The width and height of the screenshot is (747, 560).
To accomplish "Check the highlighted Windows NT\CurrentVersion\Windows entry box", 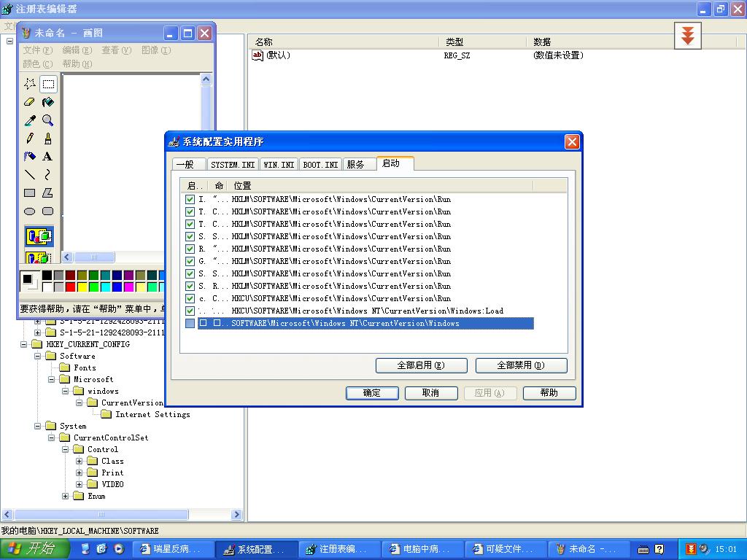I will (190, 323).
